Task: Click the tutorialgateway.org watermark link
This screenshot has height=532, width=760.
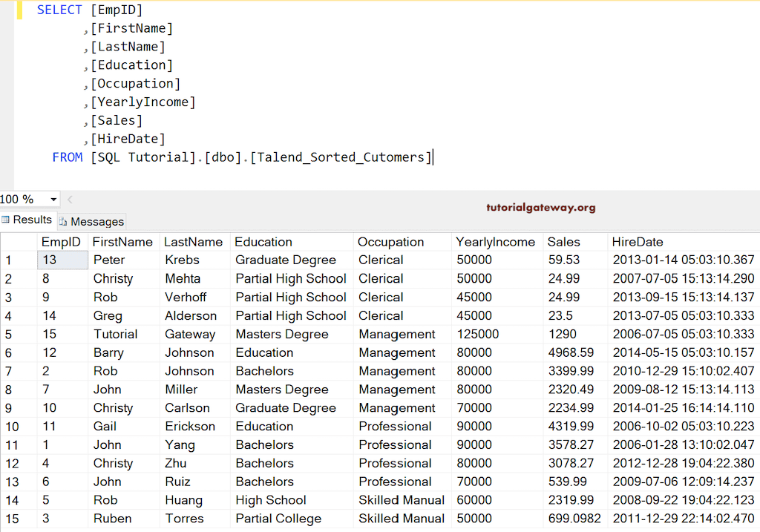Action: tap(540, 208)
